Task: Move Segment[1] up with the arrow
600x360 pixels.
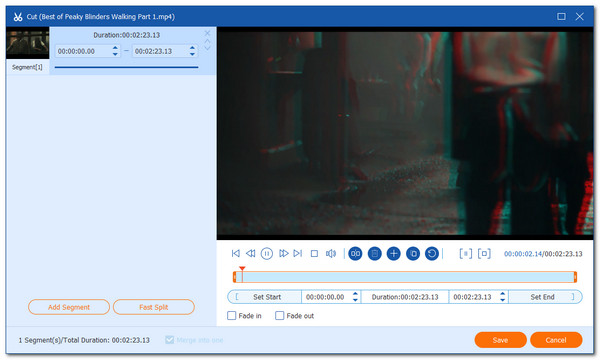Action: tap(207, 41)
